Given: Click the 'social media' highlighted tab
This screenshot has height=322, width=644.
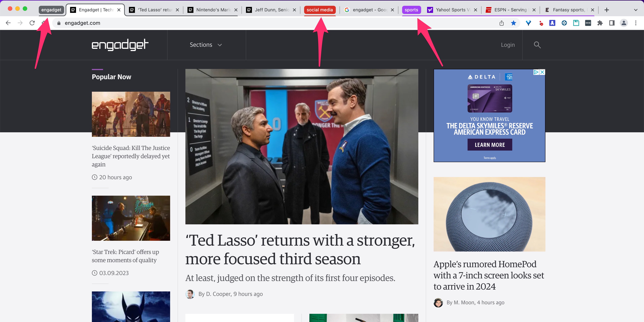Looking at the screenshot, I should (x=321, y=10).
